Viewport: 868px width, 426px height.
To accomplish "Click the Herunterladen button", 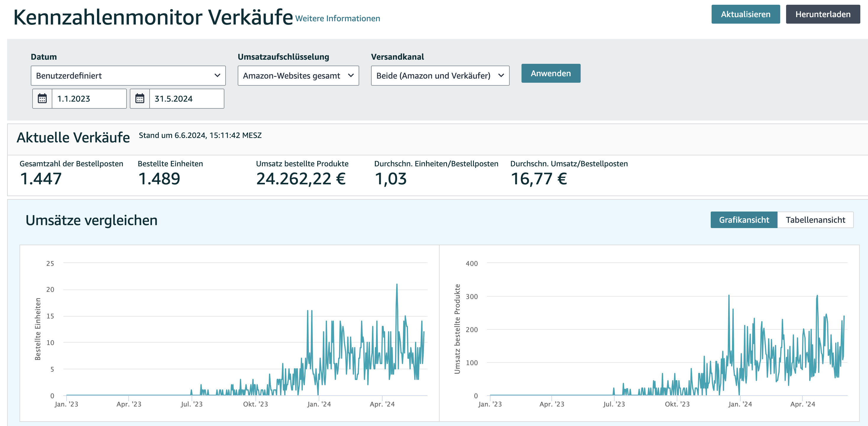I will tap(823, 14).
